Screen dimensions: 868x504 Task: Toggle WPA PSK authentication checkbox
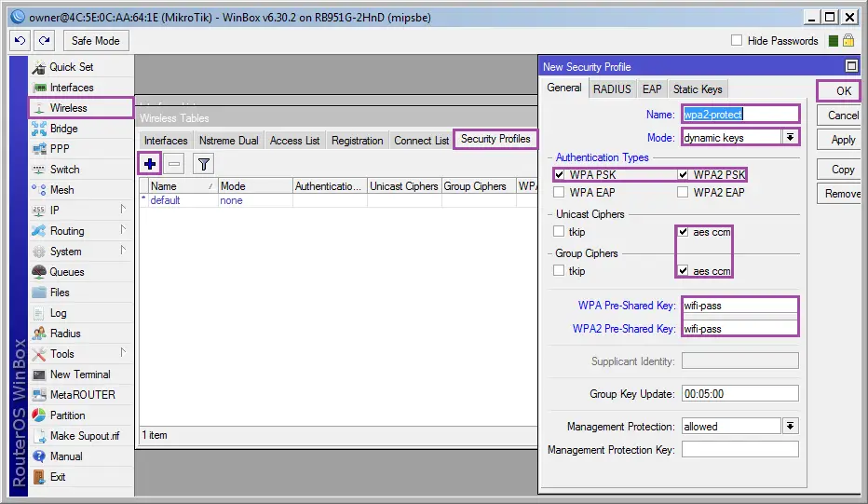[x=559, y=175]
